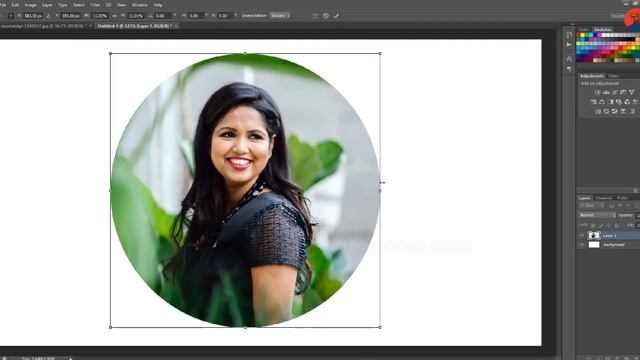Add an Exposure adjustment
Viewport: 640px width, 360px height.
[x=623, y=92]
